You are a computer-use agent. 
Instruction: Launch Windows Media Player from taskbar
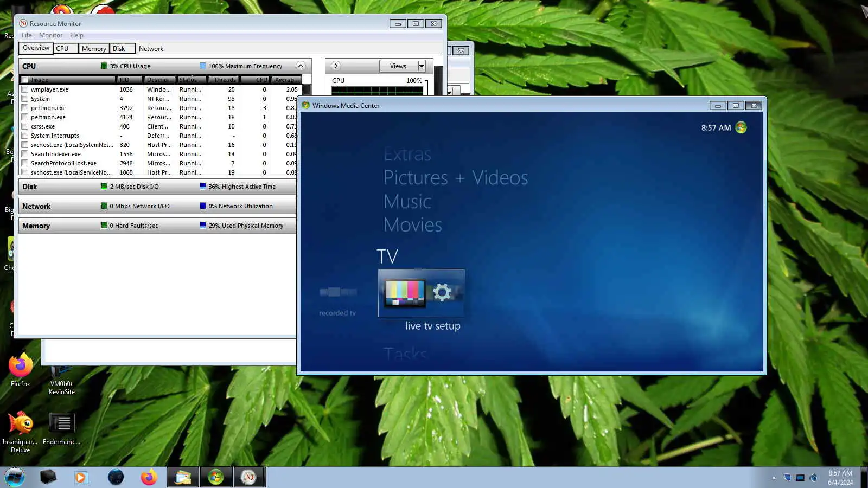(81, 477)
